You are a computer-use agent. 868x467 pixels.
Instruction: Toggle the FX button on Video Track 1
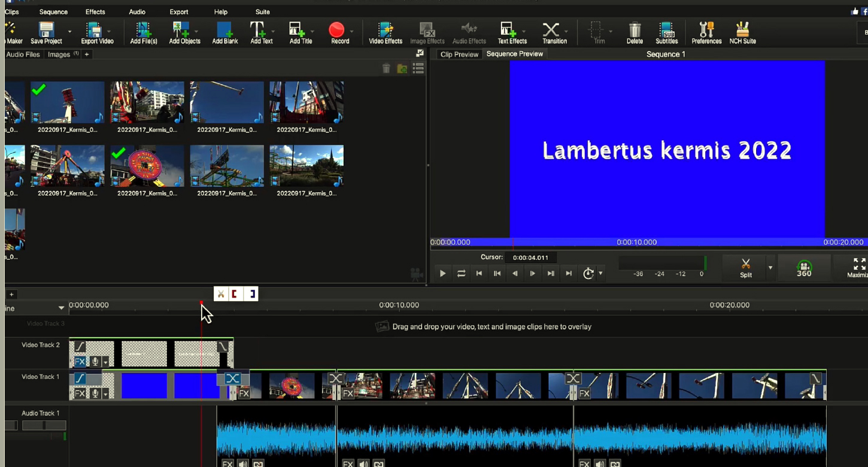click(x=80, y=393)
